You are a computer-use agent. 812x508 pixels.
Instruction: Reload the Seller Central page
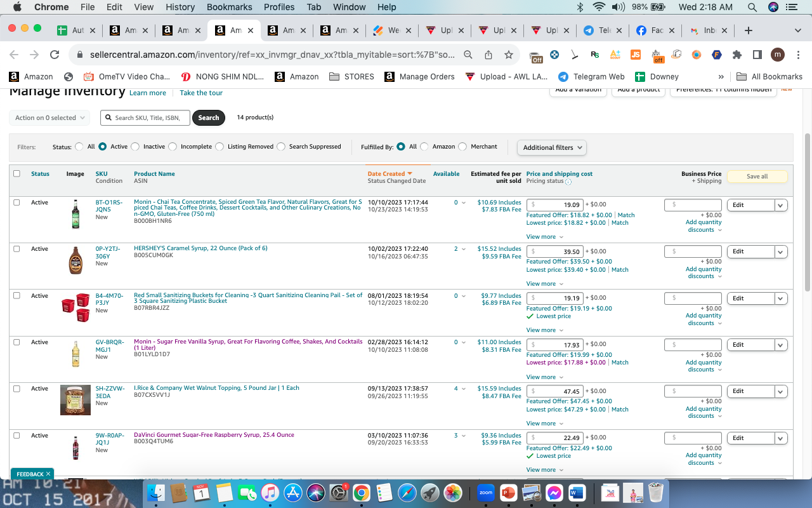click(55, 55)
